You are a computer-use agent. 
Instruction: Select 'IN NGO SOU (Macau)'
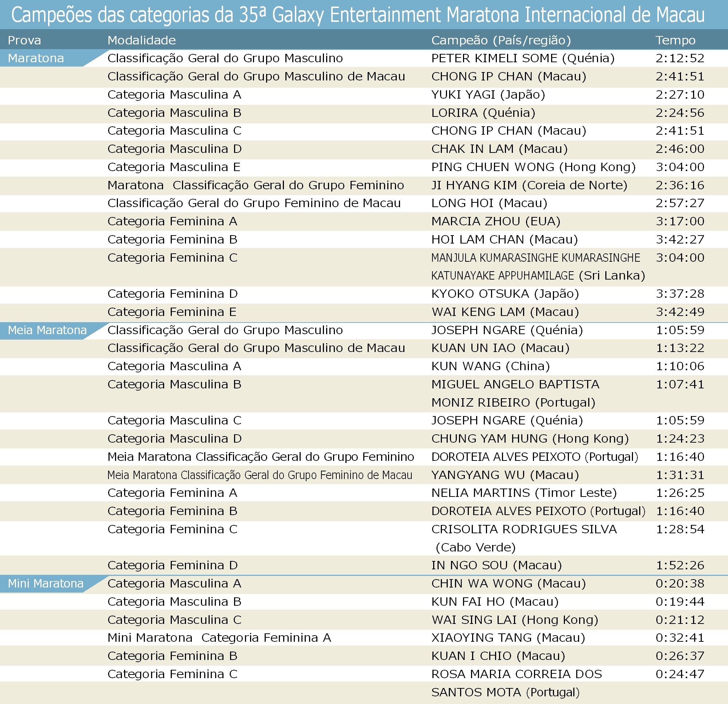[x=496, y=565]
